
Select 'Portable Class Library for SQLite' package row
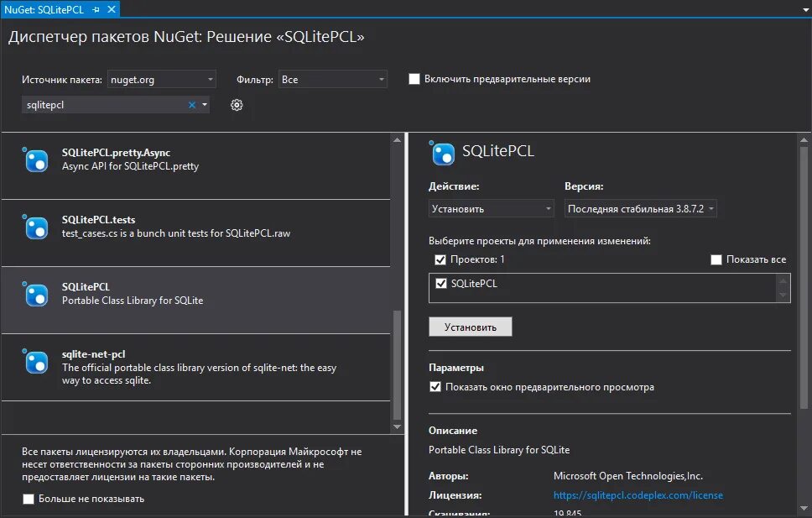coord(195,301)
